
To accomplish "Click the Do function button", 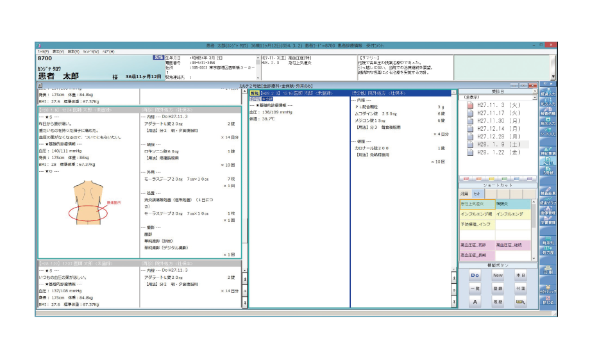I will (475, 275).
